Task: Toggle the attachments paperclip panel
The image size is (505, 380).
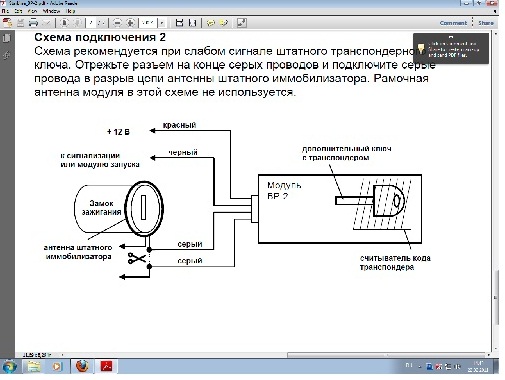Action: tap(6, 55)
